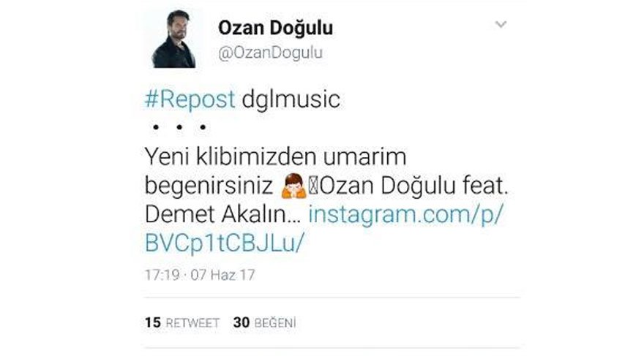Click the missing-glyph box after the emoji
This screenshot has height=356, width=644.
click(313, 186)
